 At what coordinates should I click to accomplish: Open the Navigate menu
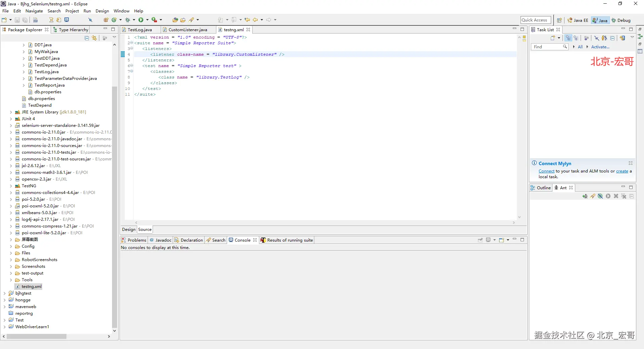[x=34, y=11]
